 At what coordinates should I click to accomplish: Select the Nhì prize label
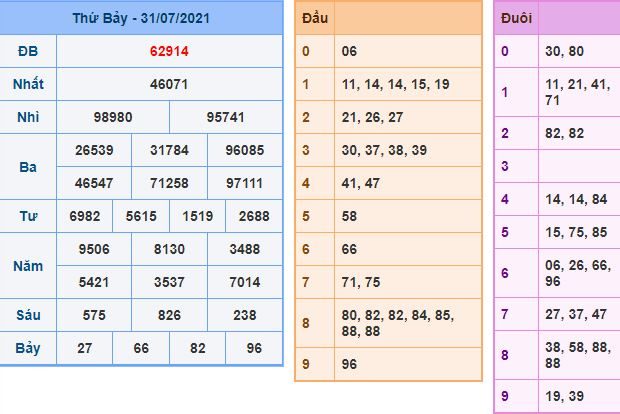28,117
